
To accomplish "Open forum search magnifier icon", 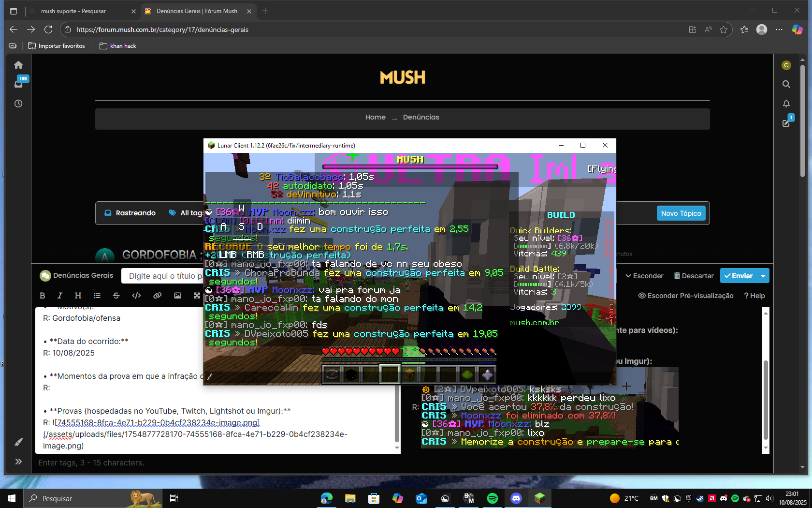I will point(786,84).
